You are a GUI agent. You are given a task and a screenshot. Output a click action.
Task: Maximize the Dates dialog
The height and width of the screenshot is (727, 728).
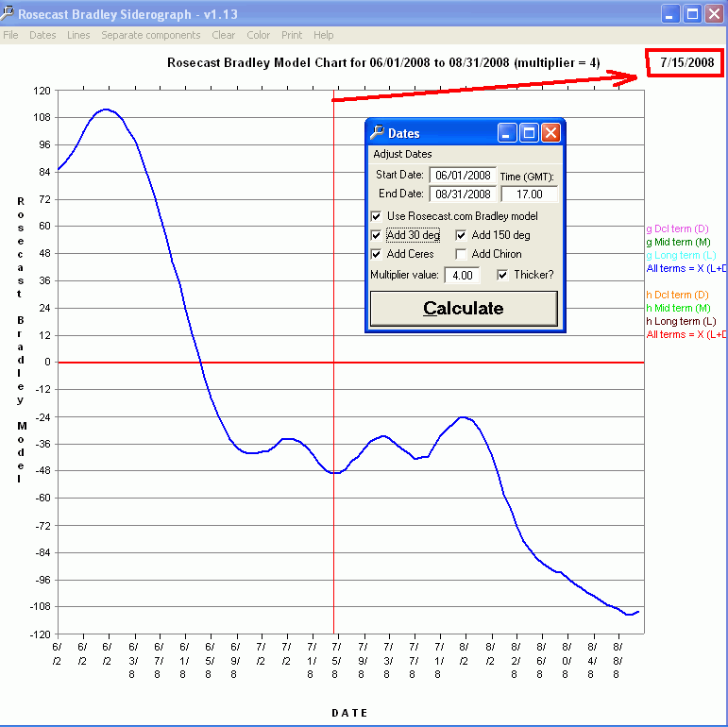[529, 133]
